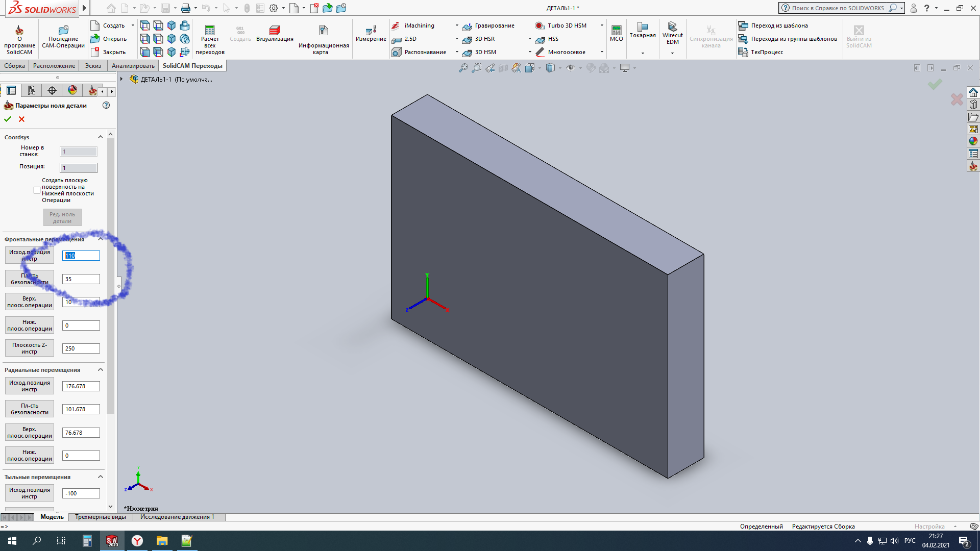Open the Turbo 3D HSM dropdown arrow
This screenshot has height=551, width=980.
click(602, 26)
